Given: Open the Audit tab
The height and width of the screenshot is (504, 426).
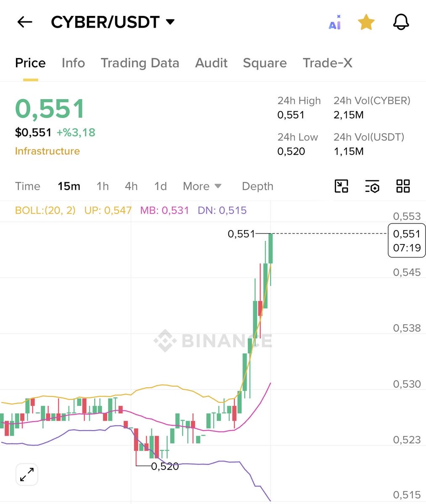Looking at the screenshot, I should click(211, 63).
